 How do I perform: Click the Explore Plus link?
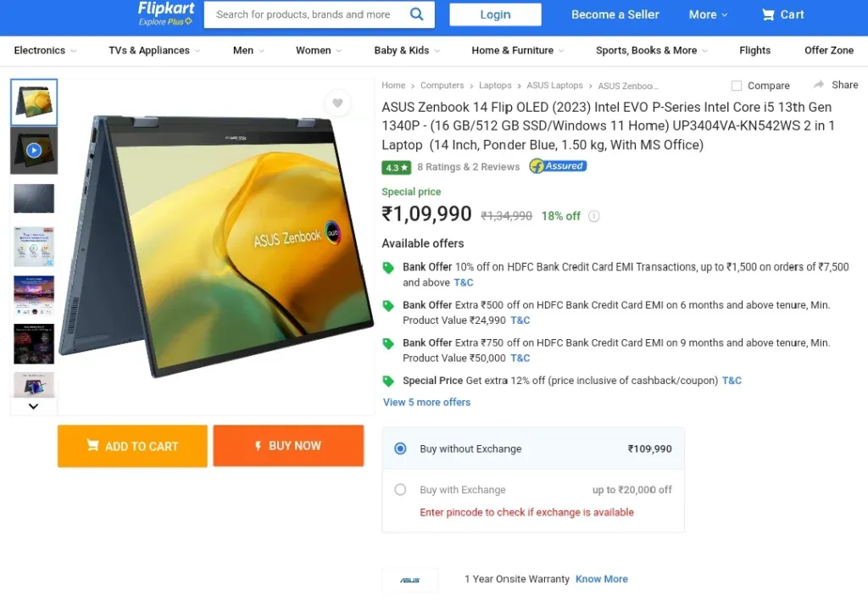point(165,22)
